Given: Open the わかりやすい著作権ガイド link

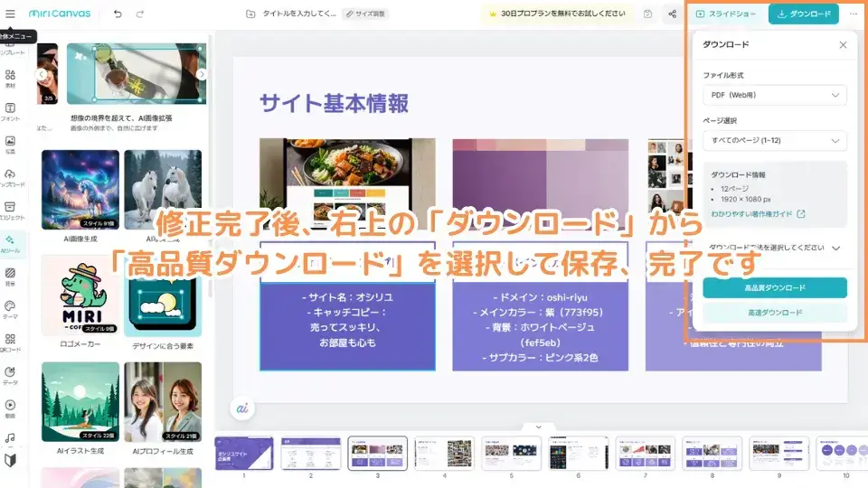Looking at the screenshot, I should [x=758, y=214].
